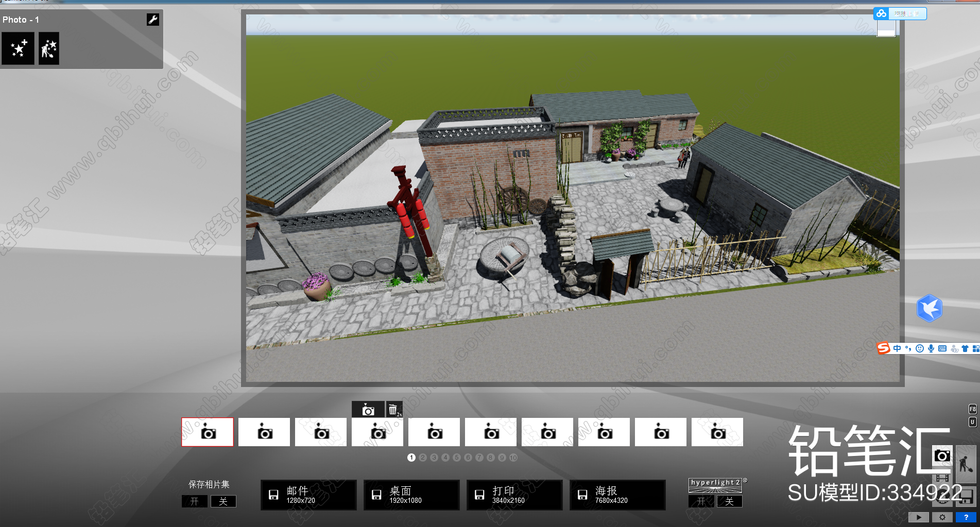
Task: Open IME skin shirt icon
Action: coord(965,348)
